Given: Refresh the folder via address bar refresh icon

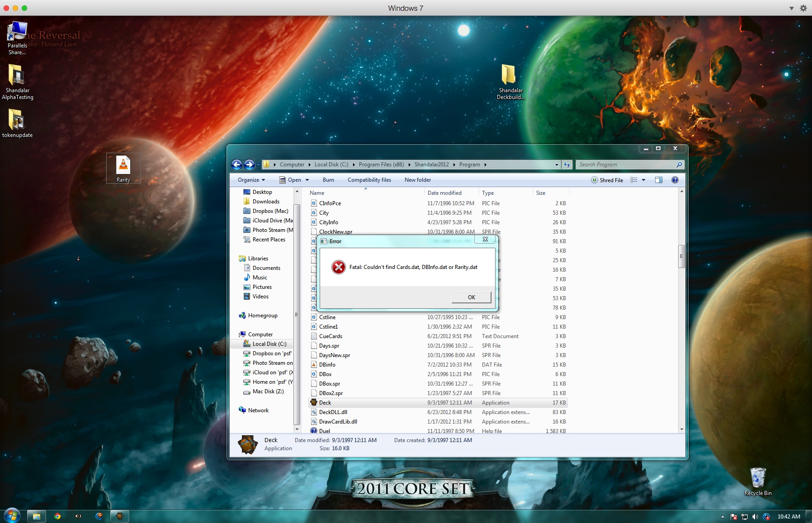Looking at the screenshot, I should click(x=567, y=165).
